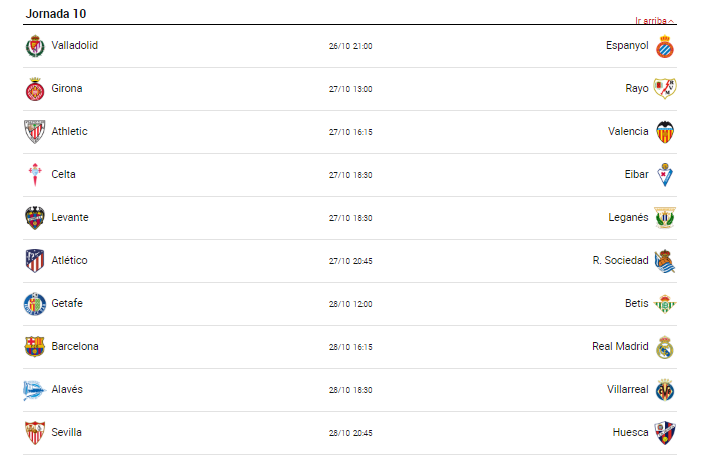
Task: Click the Valladolid club crest
Action: pyautogui.click(x=35, y=46)
